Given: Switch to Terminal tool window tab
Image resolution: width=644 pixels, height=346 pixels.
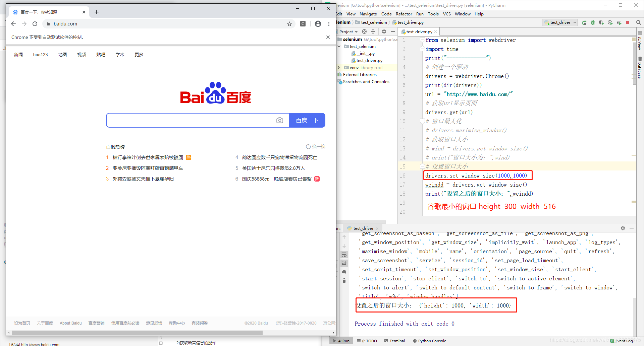Looking at the screenshot, I should [394, 341].
